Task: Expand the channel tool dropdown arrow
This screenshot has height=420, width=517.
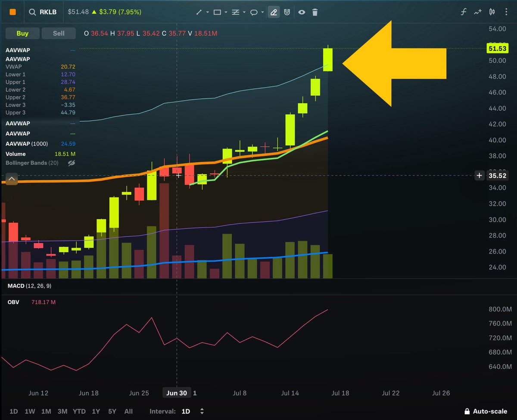Action: coord(244,12)
